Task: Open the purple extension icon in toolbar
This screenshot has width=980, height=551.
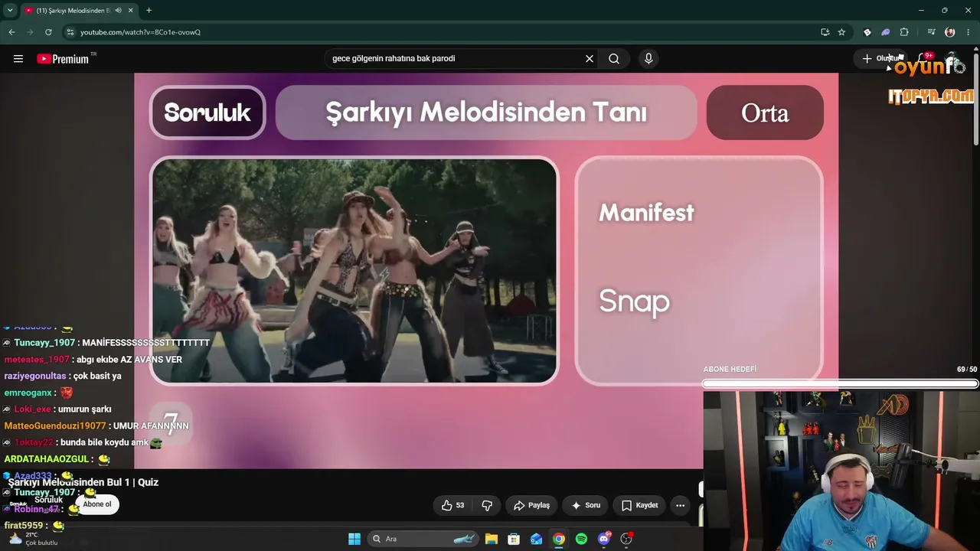Action: click(x=886, y=32)
